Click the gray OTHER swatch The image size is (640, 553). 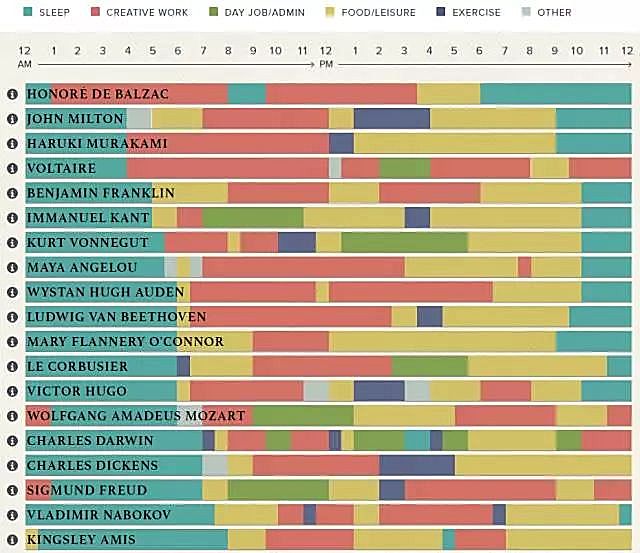click(526, 12)
